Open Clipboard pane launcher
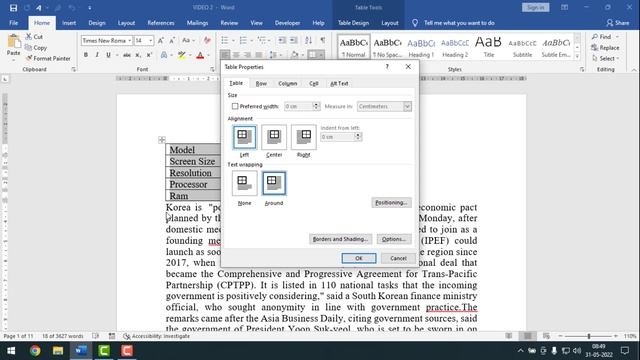Screen dimensions: 640x360 click(x=73, y=69)
